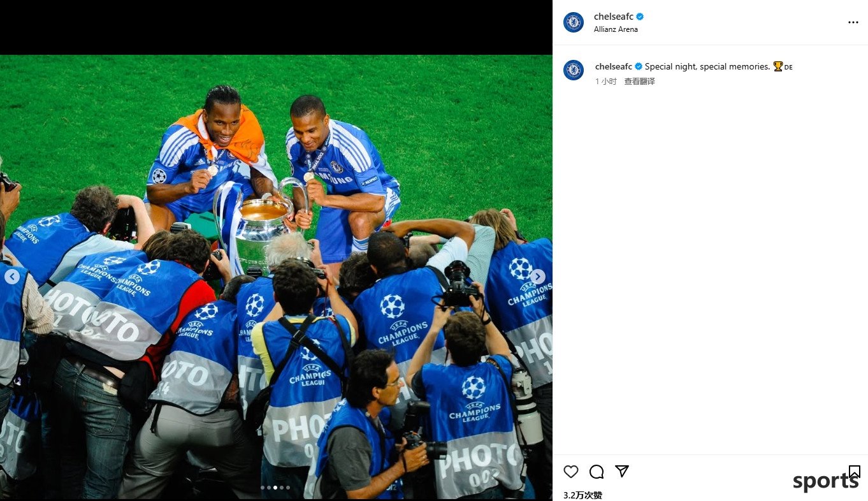Click the sports watermark logo
The height and width of the screenshot is (501, 868).
pos(825,481)
